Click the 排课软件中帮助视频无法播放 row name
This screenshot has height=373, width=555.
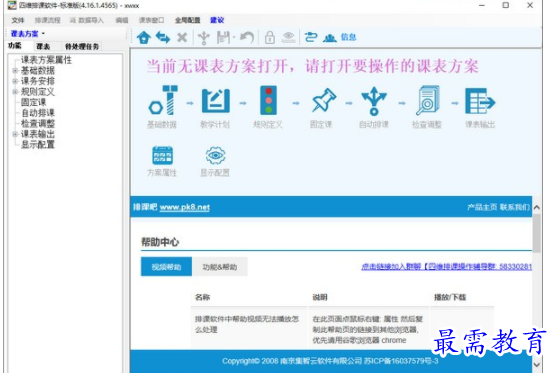click(247, 324)
